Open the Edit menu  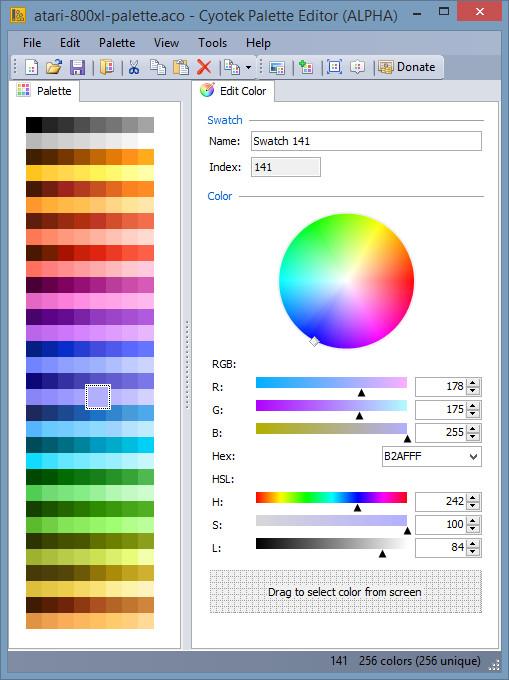[70, 43]
